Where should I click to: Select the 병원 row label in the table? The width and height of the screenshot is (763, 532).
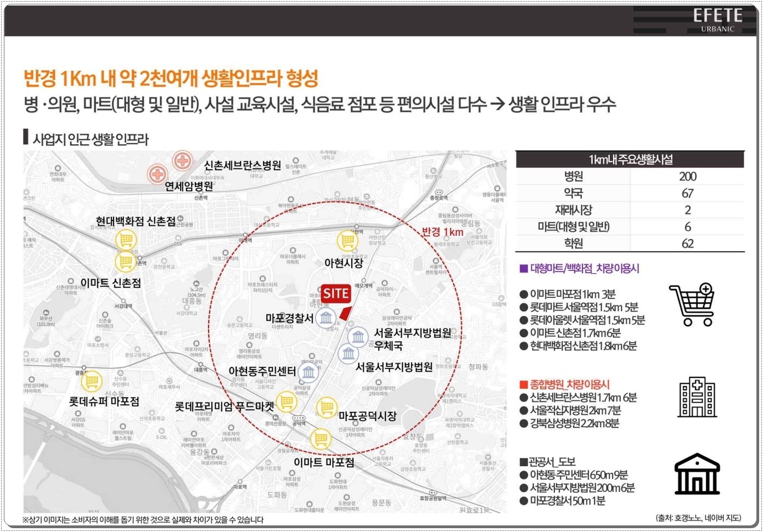tap(573, 177)
